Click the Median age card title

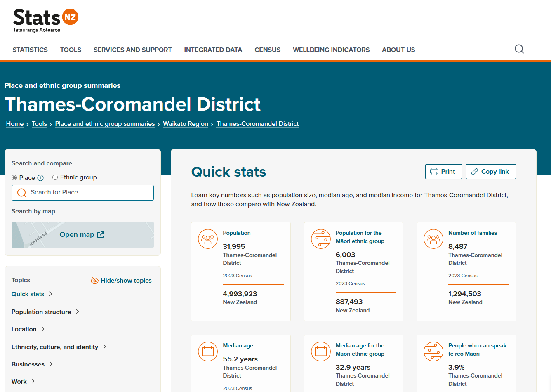click(x=238, y=346)
